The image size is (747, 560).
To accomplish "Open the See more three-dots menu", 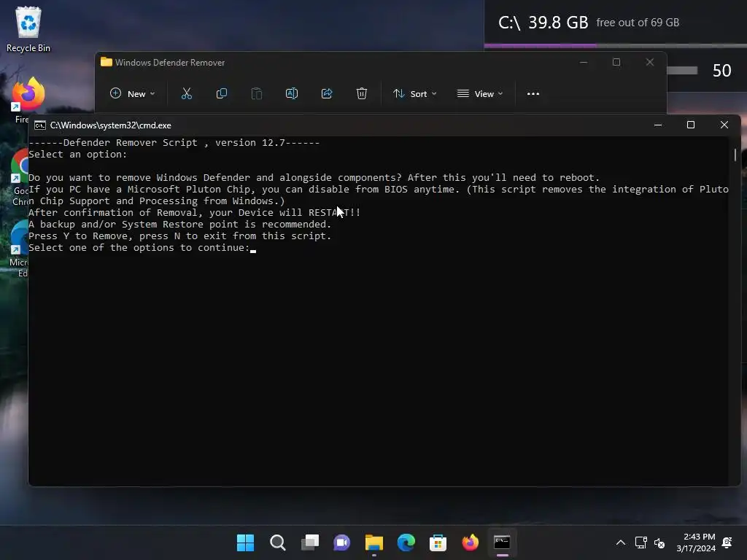I will 533,94.
